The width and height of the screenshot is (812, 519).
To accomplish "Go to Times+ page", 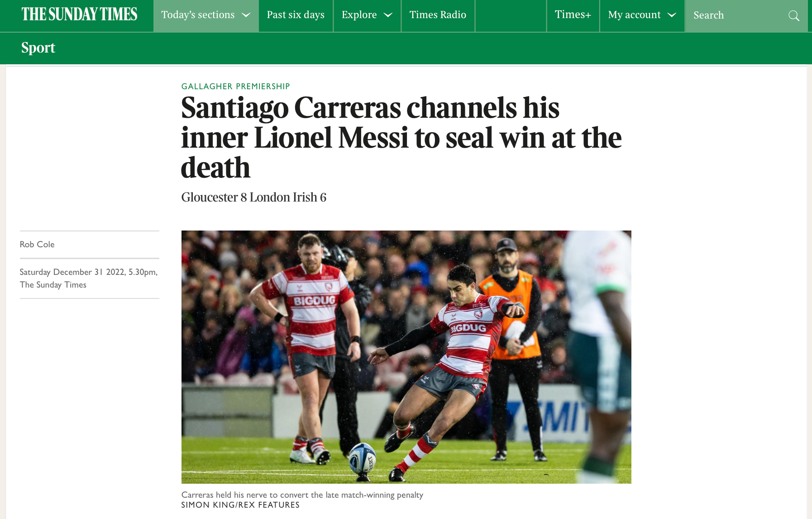I will click(x=573, y=16).
